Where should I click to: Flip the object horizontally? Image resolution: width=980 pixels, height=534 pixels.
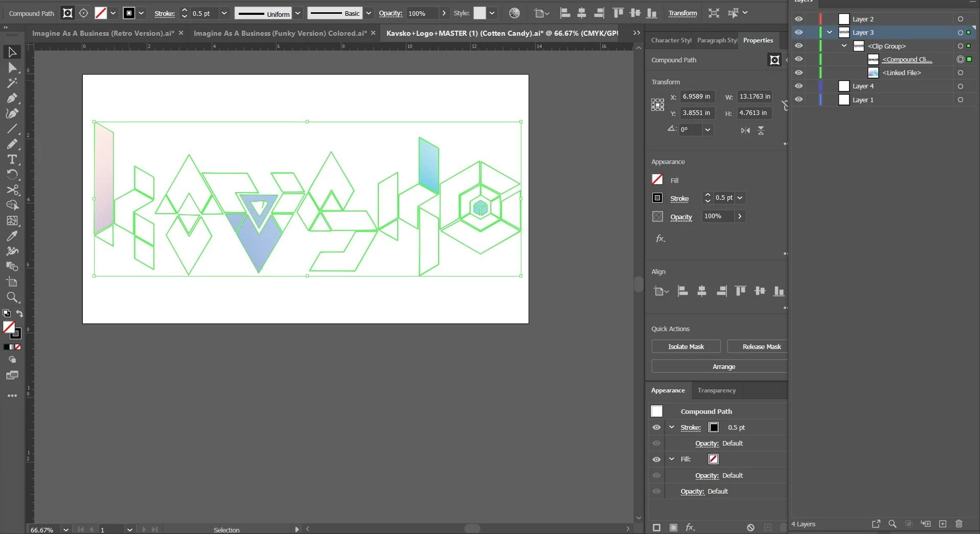coord(745,130)
